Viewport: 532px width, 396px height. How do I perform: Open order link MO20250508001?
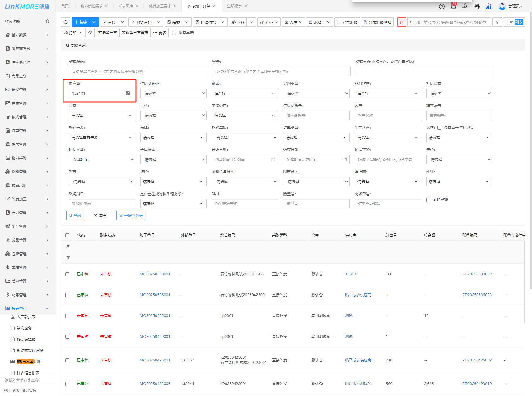[x=155, y=274]
